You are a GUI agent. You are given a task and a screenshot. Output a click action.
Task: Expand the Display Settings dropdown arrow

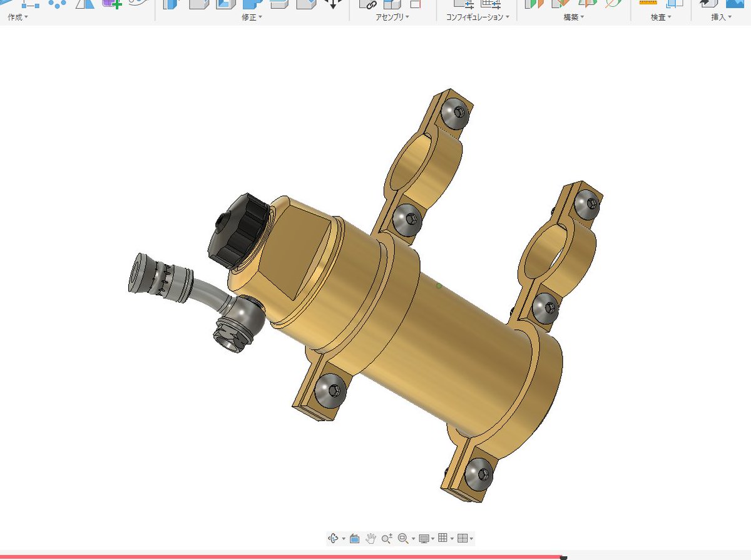click(x=433, y=539)
